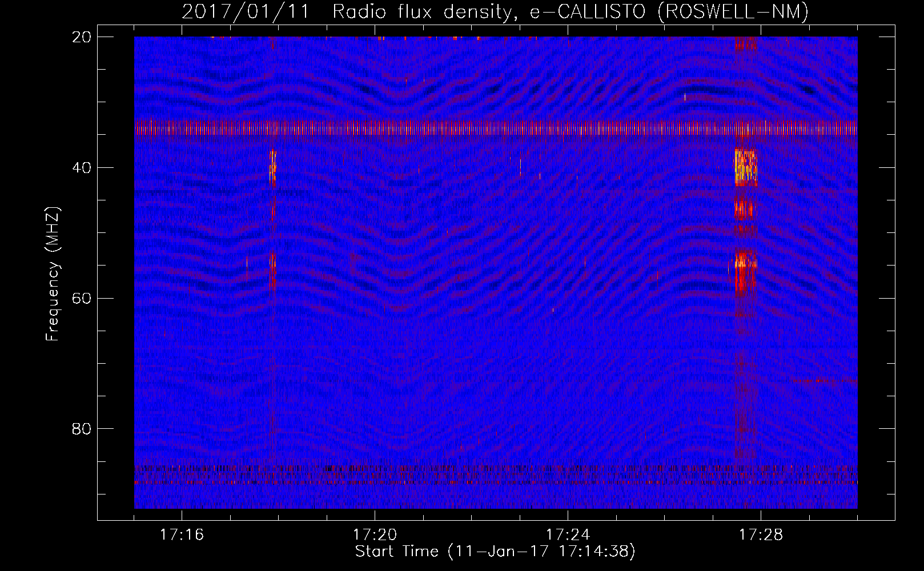This screenshot has height=571, width=924.
Task: Click the small burst near 40 MHz around 17:18
Action: coord(272,166)
